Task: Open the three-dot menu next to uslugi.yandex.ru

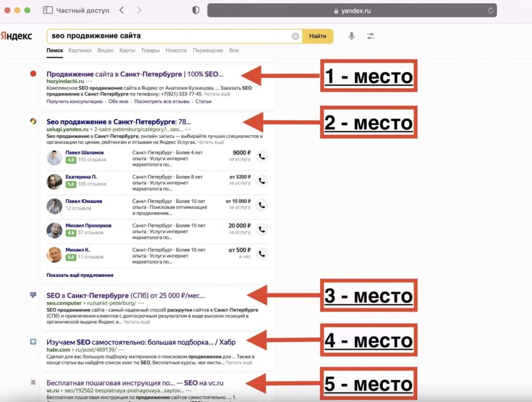Action: [x=188, y=129]
